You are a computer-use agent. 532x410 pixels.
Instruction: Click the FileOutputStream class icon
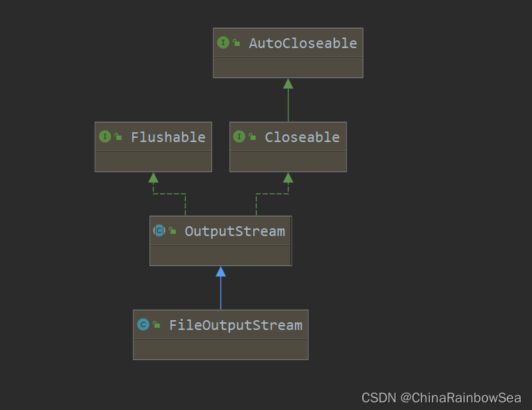click(143, 325)
